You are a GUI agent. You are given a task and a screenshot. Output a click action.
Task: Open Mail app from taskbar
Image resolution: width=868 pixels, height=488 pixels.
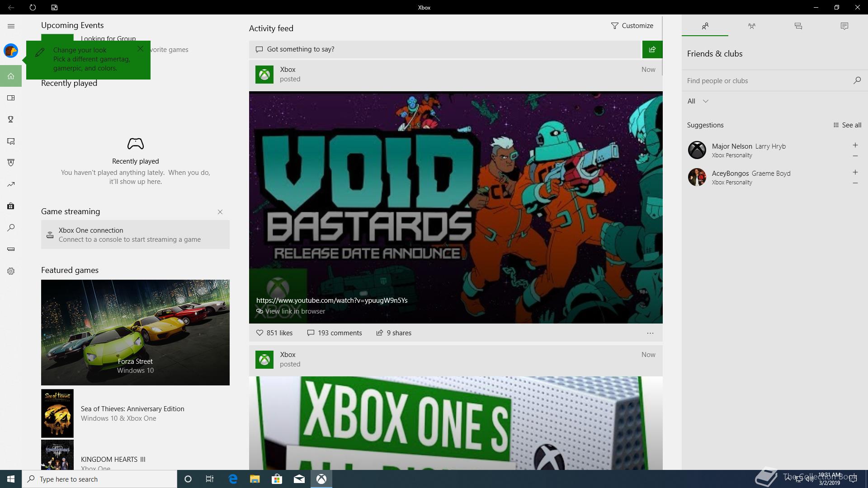[299, 479]
